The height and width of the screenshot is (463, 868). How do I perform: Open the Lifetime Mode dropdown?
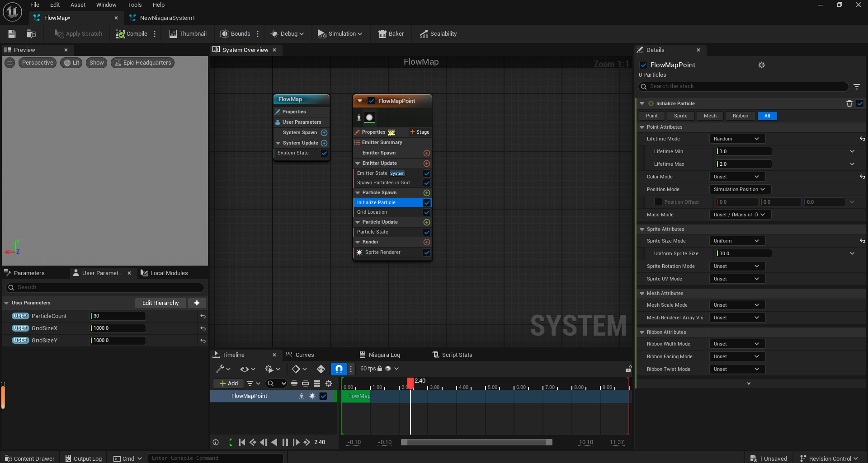(737, 139)
